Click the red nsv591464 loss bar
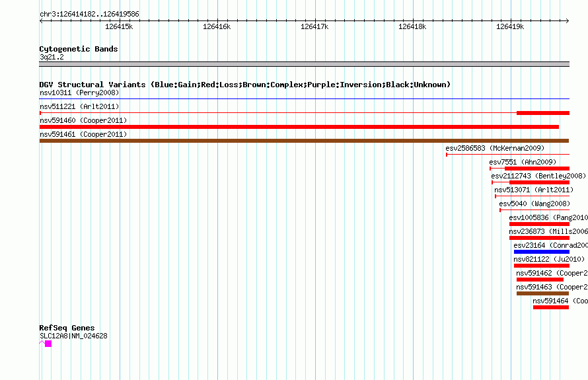The image size is (588, 380). pyautogui.click(x=551, y=307)
